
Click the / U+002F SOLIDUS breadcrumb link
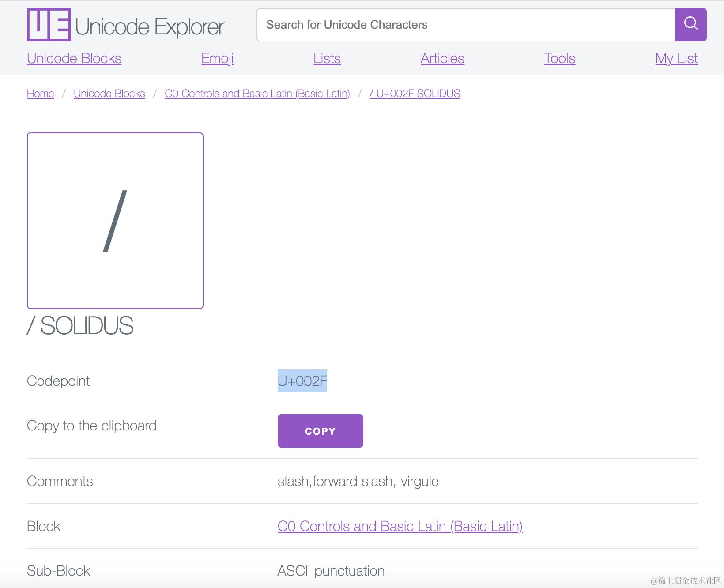pos(415,94)
